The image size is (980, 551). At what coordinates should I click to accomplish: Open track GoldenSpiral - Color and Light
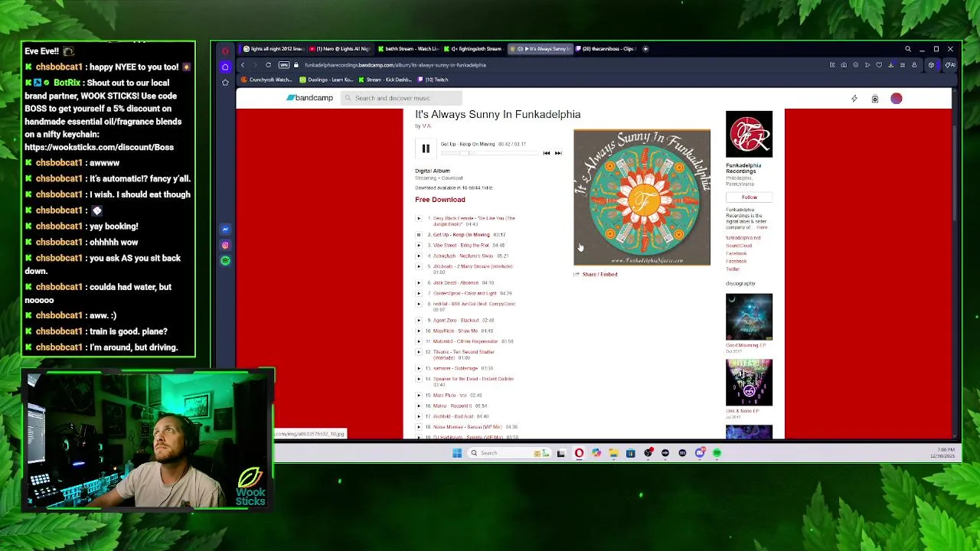click(465, 293)
